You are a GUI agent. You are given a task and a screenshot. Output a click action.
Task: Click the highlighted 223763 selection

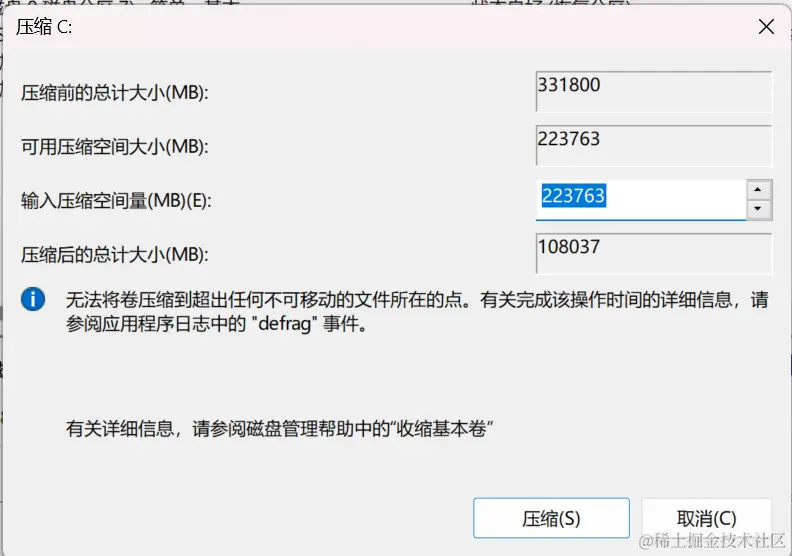click(574, 196)
